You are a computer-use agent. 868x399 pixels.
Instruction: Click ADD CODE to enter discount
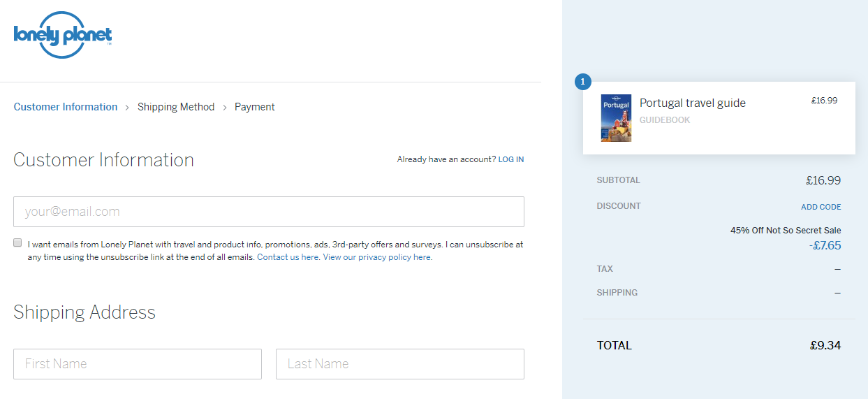(821, 207)
